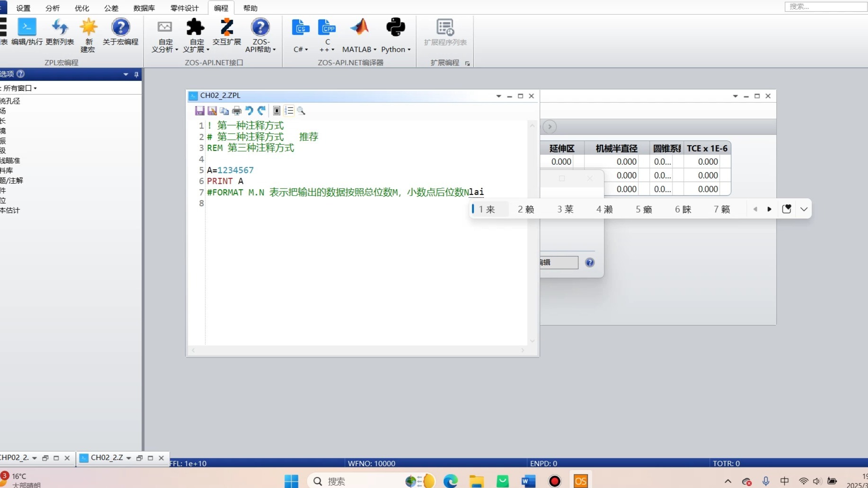This screenshot has height=488, width=868.
Task: Switch to the 设置 ribbon tab
Action: tap(23, 8)
